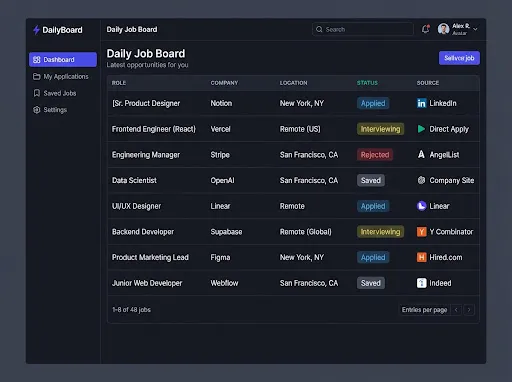Open the Entries per page dropdown
Viewport: 512px width, 382px height.
click(x=424, y=310)
